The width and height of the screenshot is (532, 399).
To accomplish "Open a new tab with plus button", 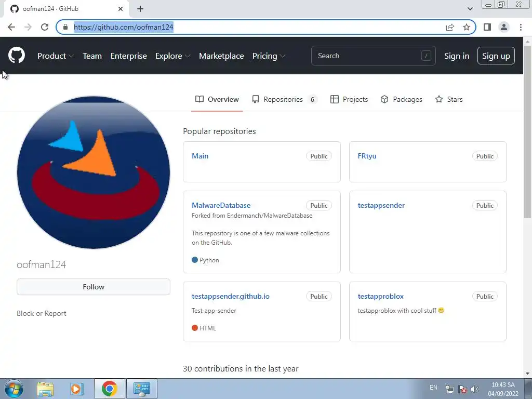I will [x=140, y=9].
